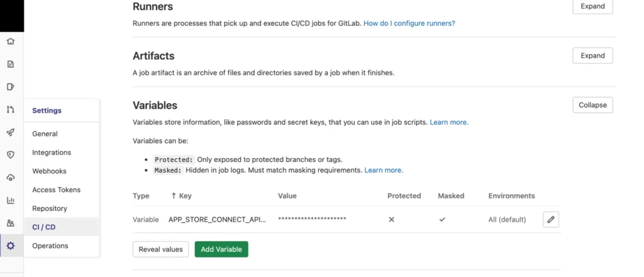Click the Value column header
This screenshot has width=644, height=277.
click(287, 196)
